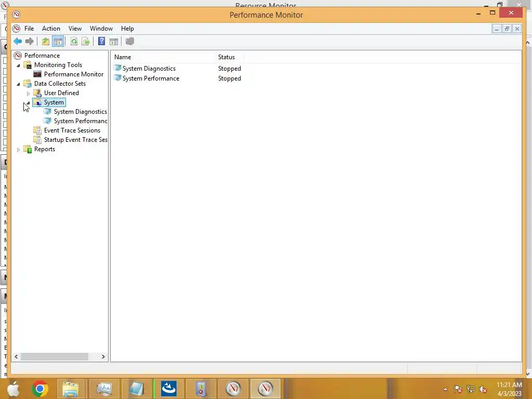Click the tree pane horizontal scrollbar thumb
Viewport: 532px width, 399px height.
pos(54,356)
